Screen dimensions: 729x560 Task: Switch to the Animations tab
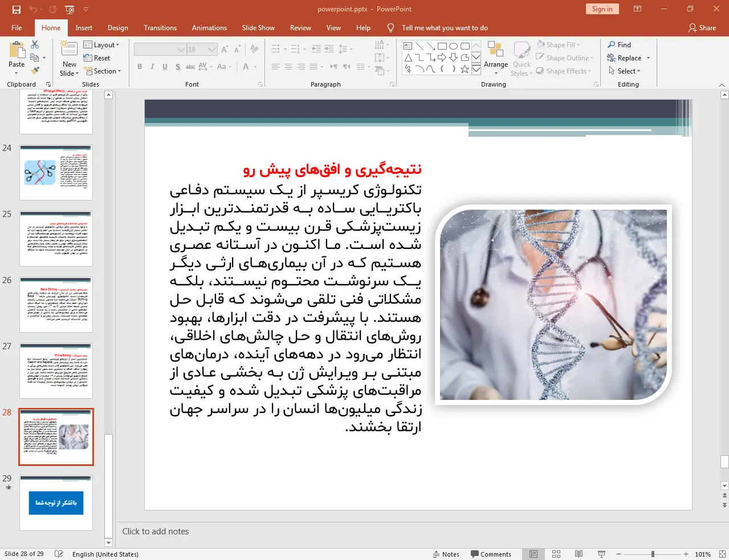tap(209, 28)
